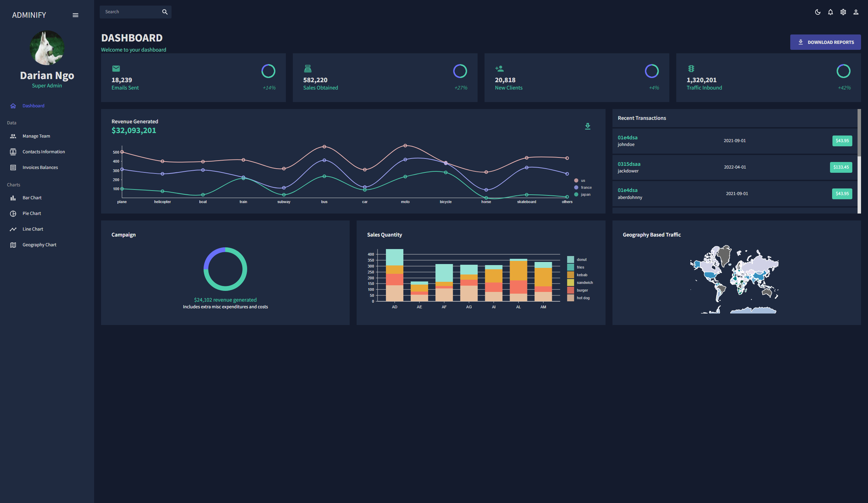Click the user profile icon
Screen dimensions: 868x503
point(856,12)
